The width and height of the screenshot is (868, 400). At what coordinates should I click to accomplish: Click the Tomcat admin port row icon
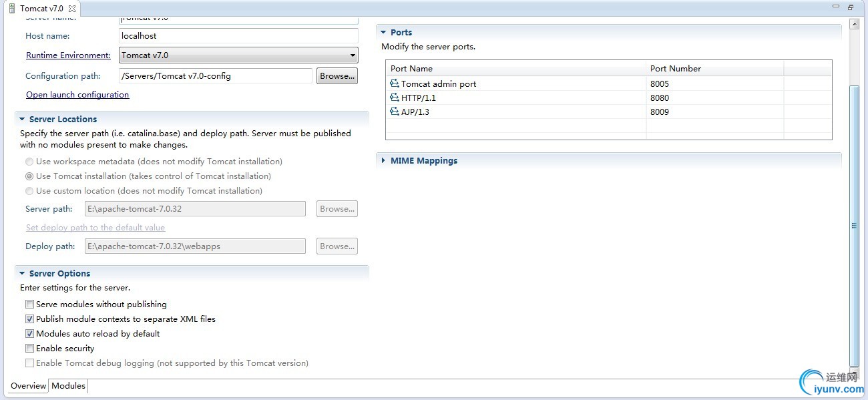coord(394,83)
